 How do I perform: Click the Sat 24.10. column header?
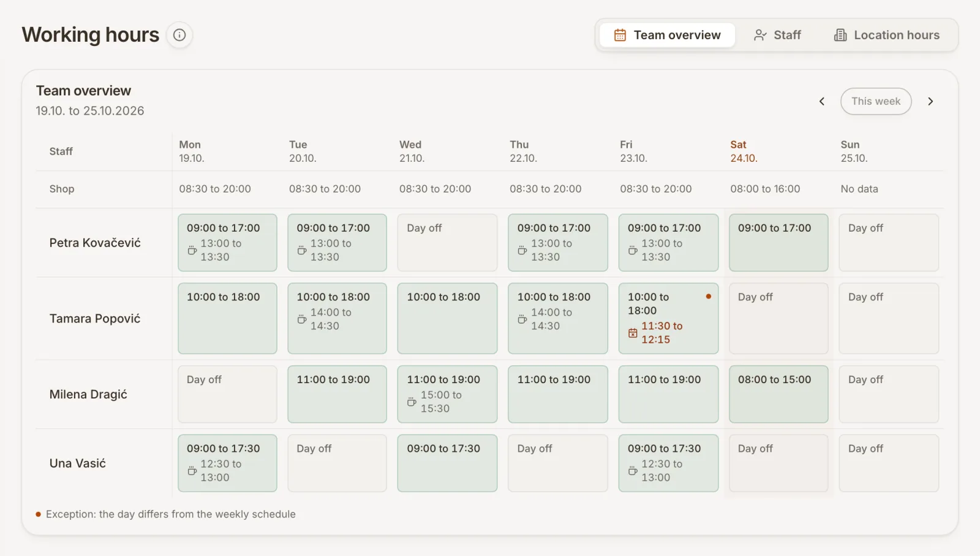coord(744,151)
